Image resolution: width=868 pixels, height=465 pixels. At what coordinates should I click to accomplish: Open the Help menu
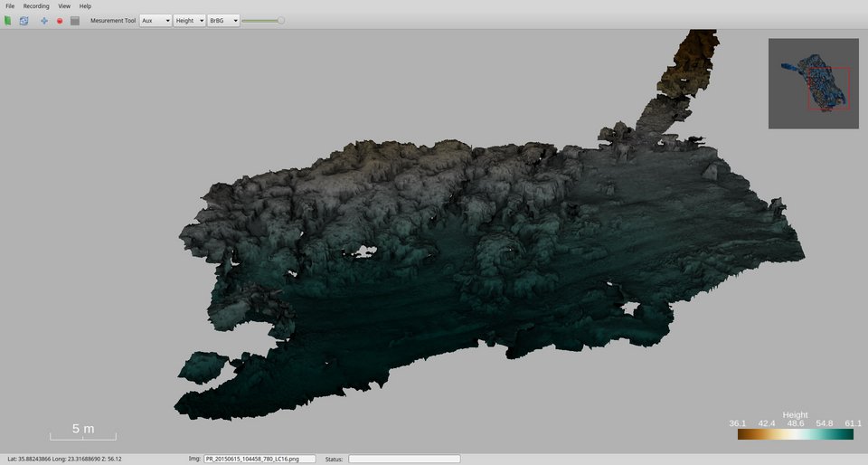[x=85, y=6]
